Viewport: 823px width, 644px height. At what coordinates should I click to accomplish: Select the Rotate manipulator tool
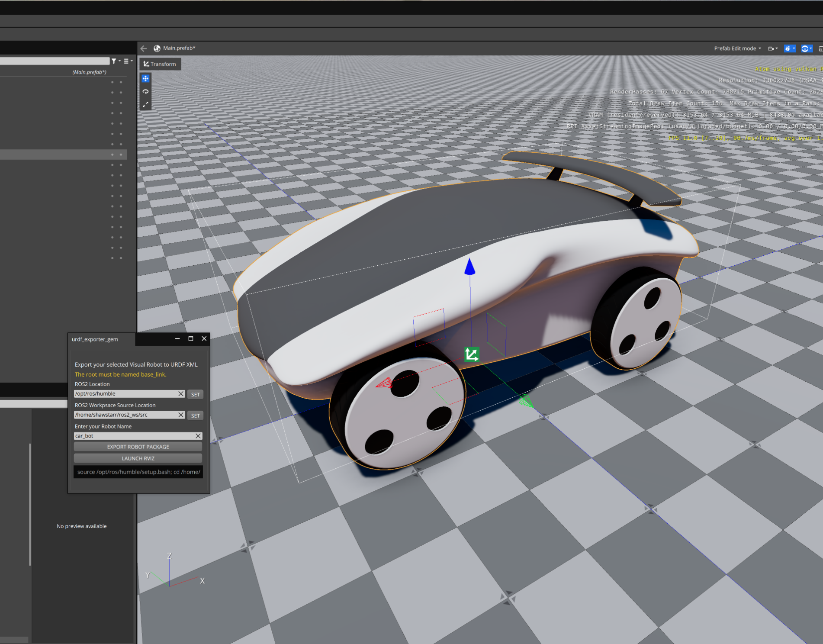146,92
